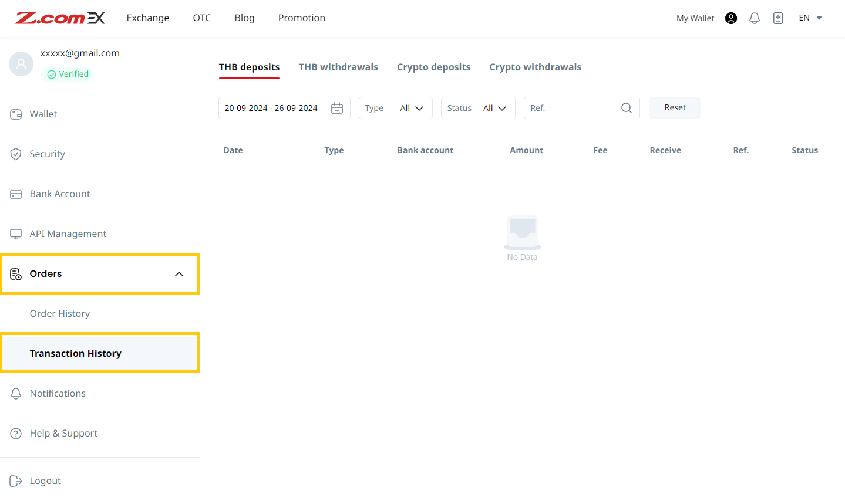Click the No Data placeholder text
The height and width of the screenshot is (504, 845).
tap(522, 258)
